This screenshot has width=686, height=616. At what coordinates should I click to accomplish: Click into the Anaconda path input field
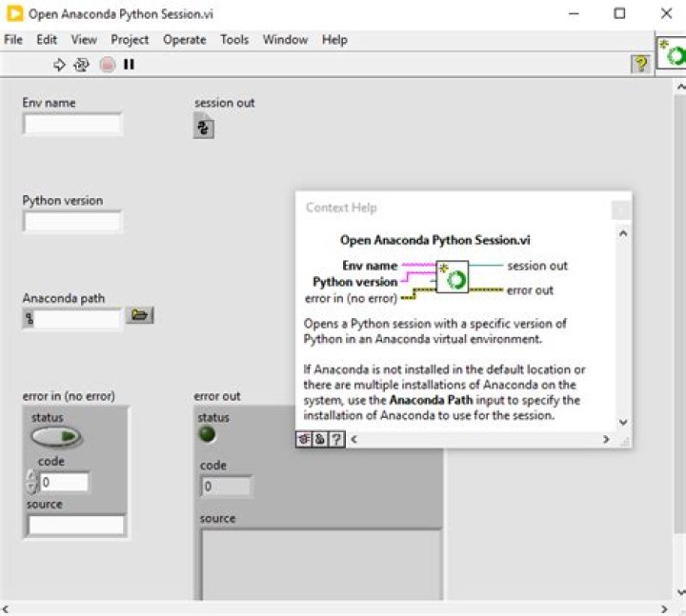(x=78, y=319)
